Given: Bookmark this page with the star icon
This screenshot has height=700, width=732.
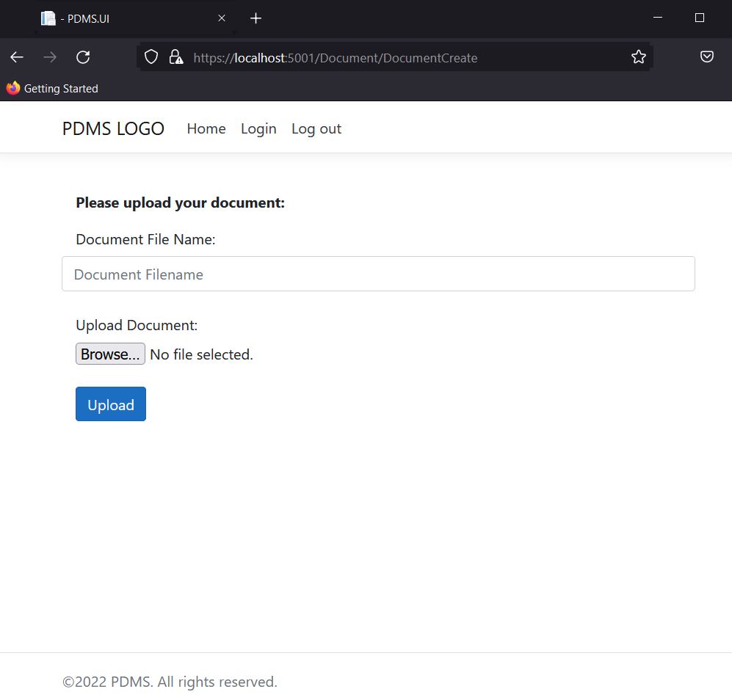Looking at the screenshot, I should pyautogui.click(x=639, y=57).
